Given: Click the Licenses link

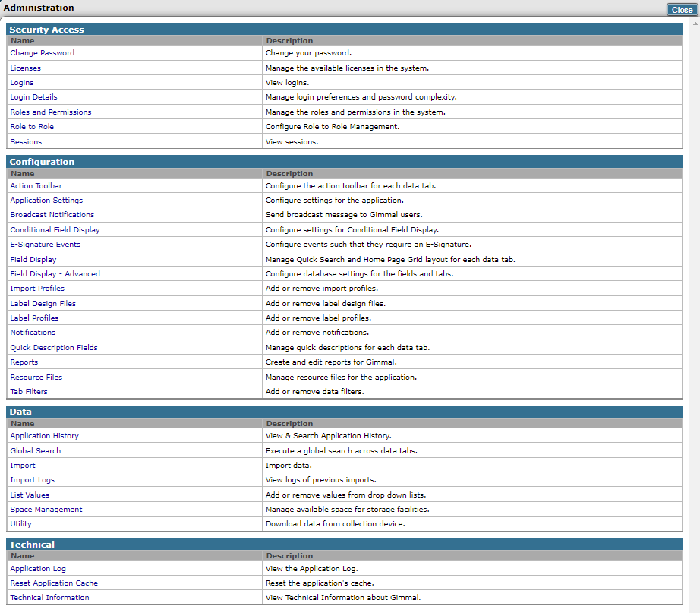Looking at the screenshot, I should coord(25,68).
